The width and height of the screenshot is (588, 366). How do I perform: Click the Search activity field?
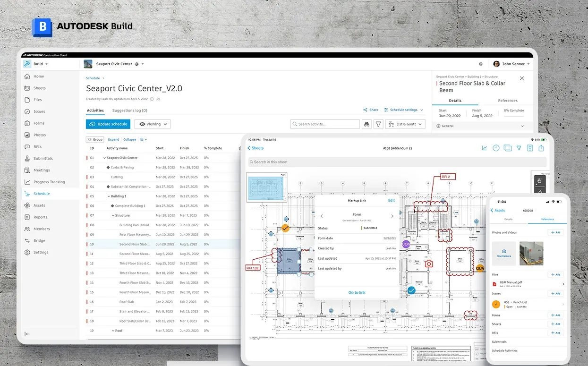325,124
